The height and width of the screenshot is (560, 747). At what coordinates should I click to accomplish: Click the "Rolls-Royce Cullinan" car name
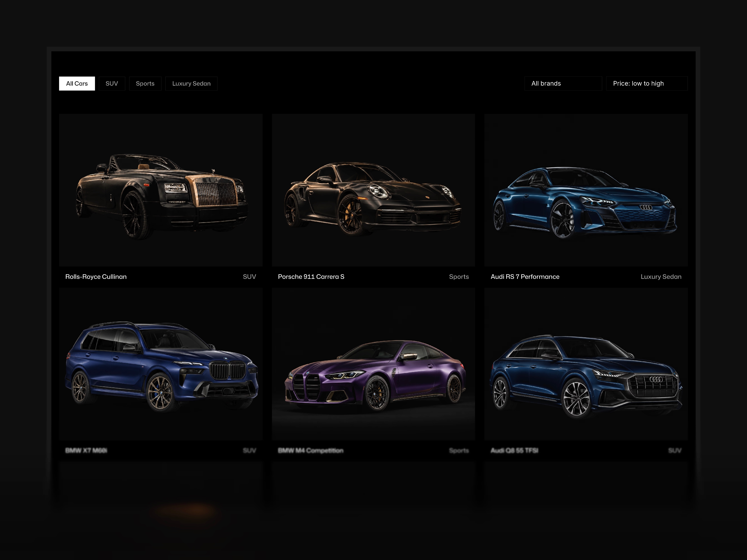[96, 277]
